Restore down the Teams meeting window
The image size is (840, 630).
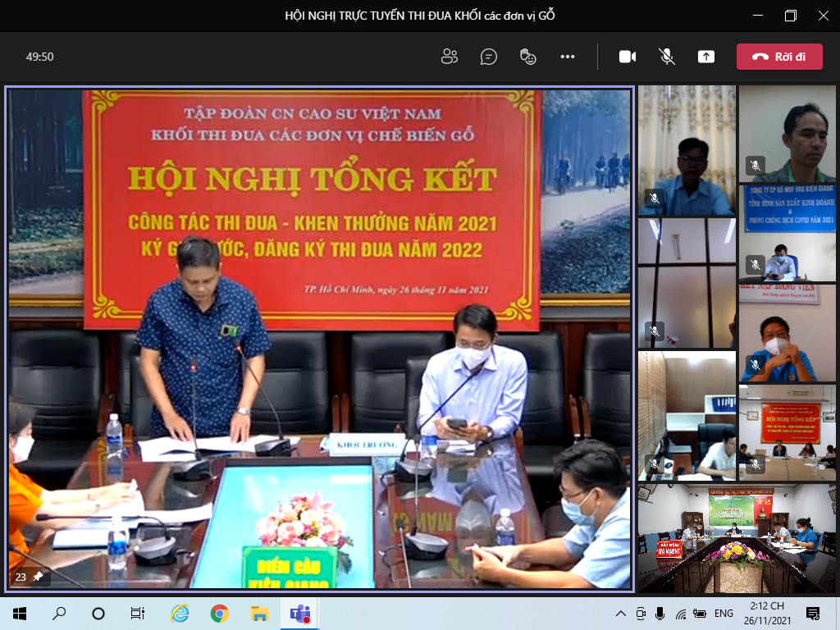point(791,16)
